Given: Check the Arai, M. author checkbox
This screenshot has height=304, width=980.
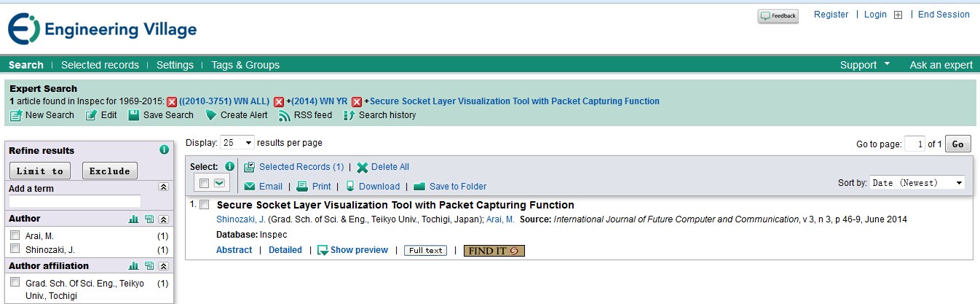Looking at the screenshot, I should pyautogui.click(x=15, y=235).
